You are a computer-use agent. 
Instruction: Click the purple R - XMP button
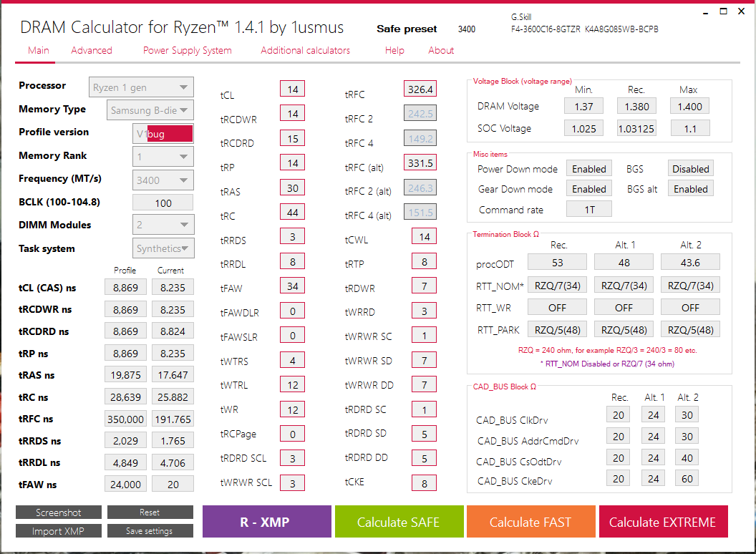point(266,522)
